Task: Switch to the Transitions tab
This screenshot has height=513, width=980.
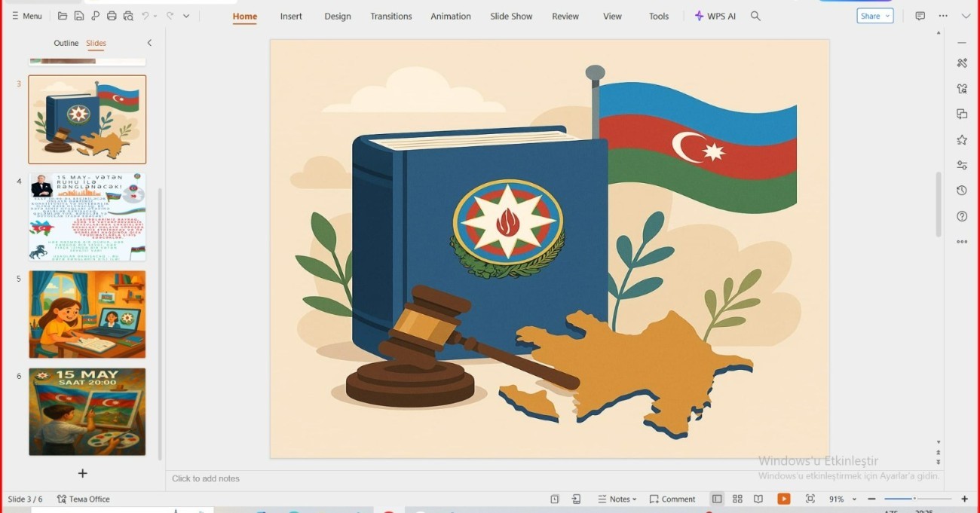Action: pyautogui.click(x=390, y=16)
